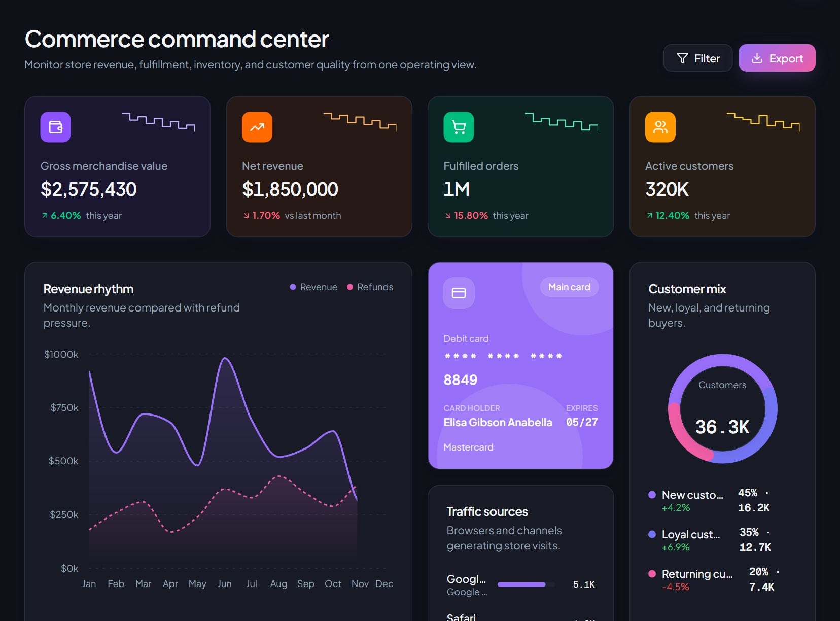Click the credit card icon on debit card
The width and height of the screenshot is (840, 621).
tap(459, 293)
